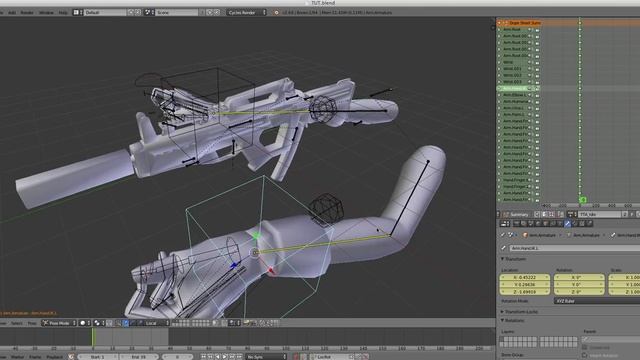Toggle mute on the Wrist.003 channel
This screenshot has width=640, height=360.
530,82
